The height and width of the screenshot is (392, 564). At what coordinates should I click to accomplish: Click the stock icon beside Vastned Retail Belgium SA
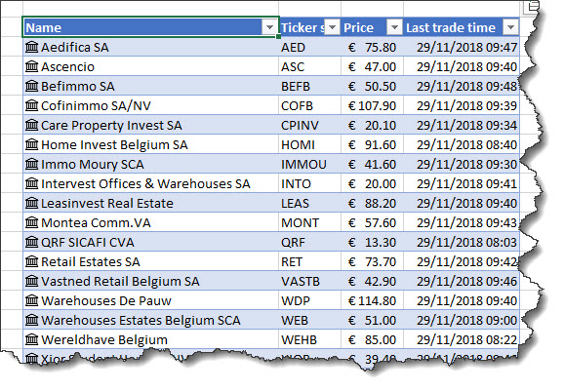coord(31,281)
